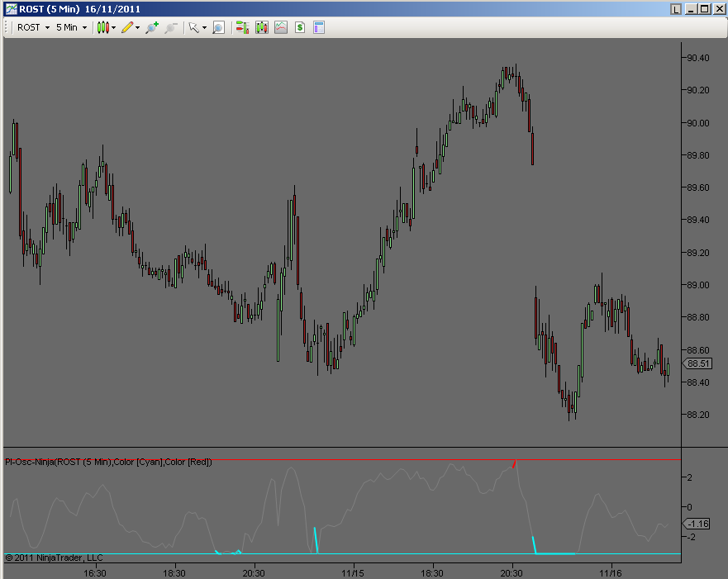The width and height of the screenshot is (728, 579).
Task: Select the cursor pointer tool
Action: (x=193, y=27)
